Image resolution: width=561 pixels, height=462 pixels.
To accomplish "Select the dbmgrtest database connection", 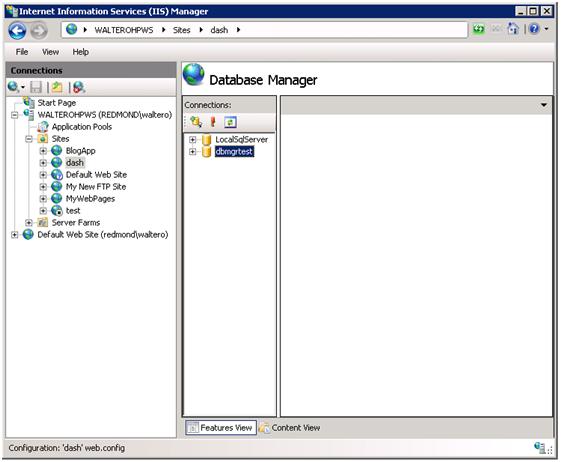I will tap(234, 152).
